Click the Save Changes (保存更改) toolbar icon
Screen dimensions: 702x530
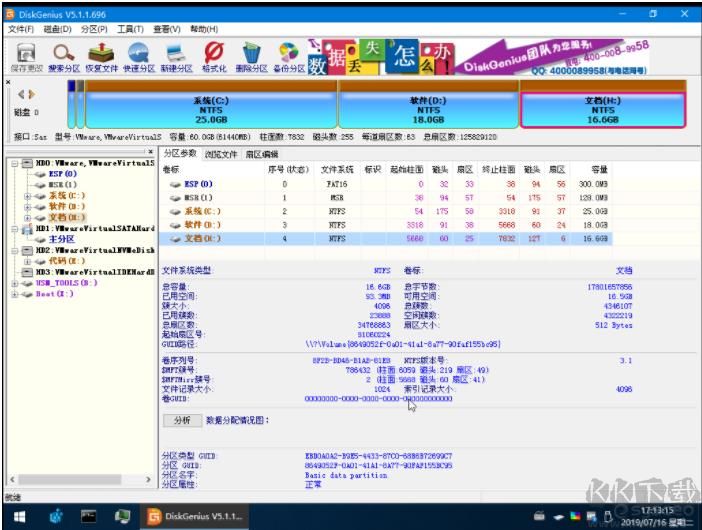coord(26,57)
